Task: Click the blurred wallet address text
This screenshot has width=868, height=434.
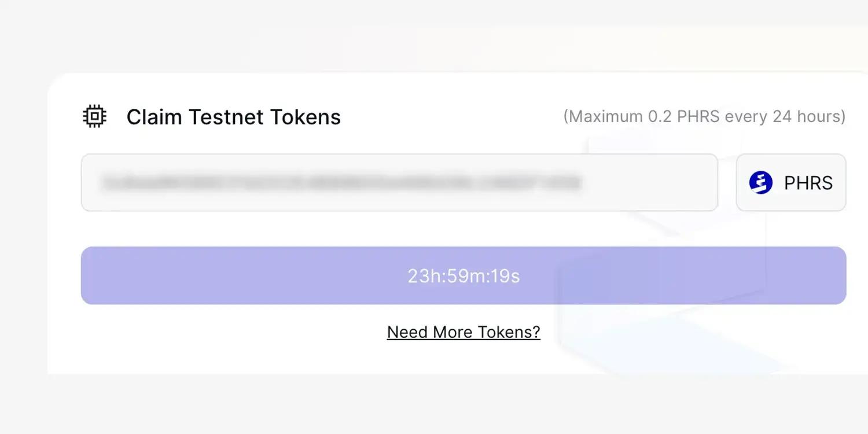Action: 341,183
